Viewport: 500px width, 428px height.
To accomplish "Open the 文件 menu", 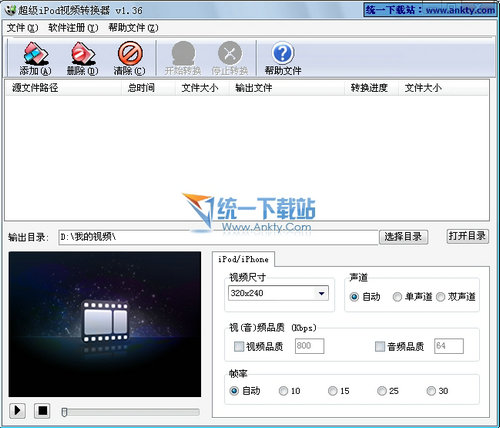I will pos(22,28).
